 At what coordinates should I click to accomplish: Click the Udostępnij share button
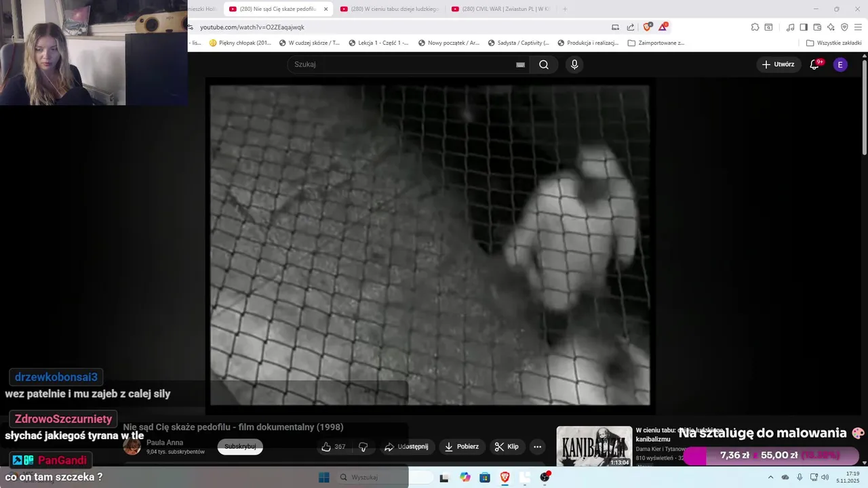406,447
